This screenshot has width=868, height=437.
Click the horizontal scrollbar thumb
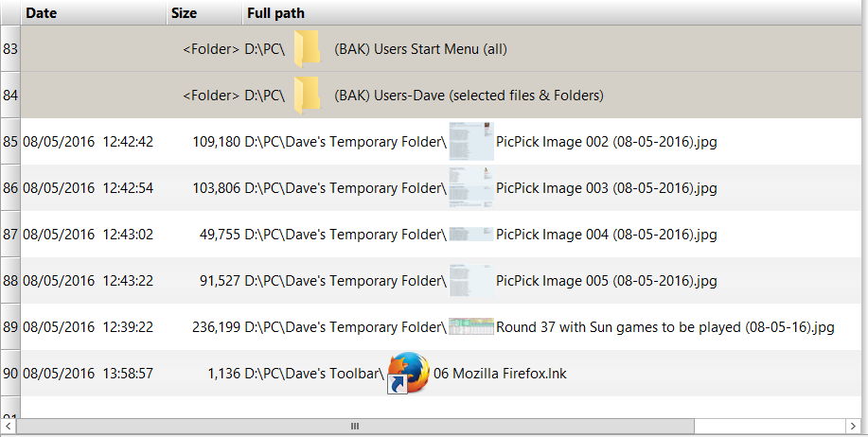[355, 426]
